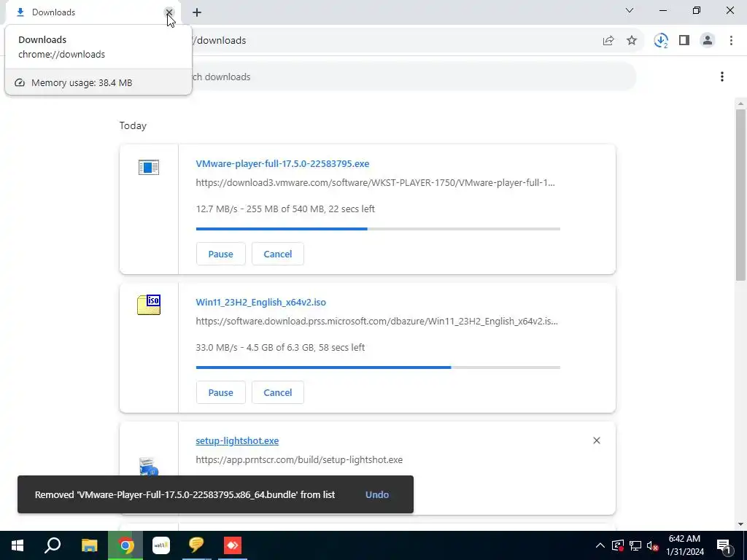Open the downloads page more actions menu
The width and height of the screenshot is (747, 560).
(721, 77)
